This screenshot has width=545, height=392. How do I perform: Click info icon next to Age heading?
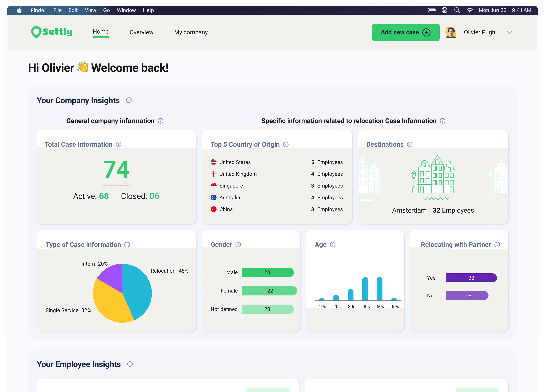[333, 244]
